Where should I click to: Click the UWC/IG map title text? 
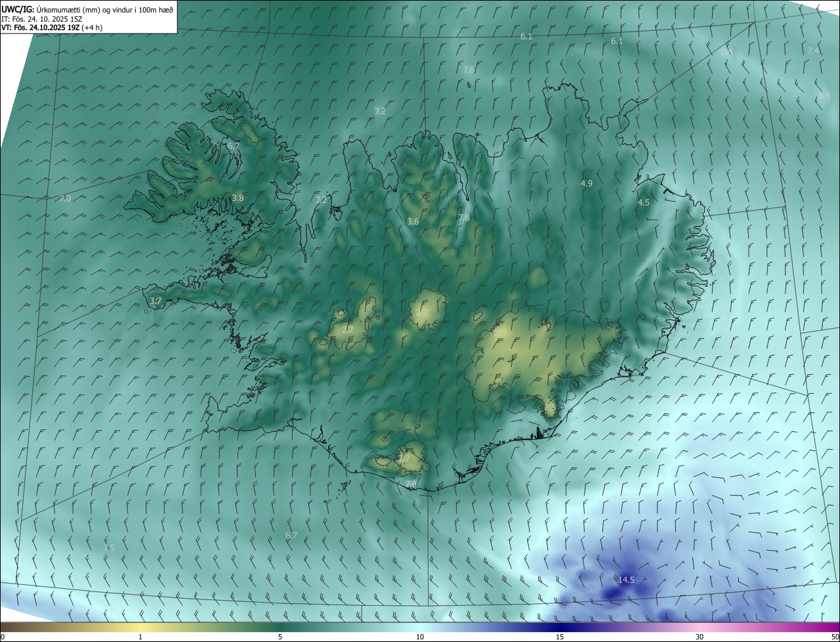[x=88, y=9]
